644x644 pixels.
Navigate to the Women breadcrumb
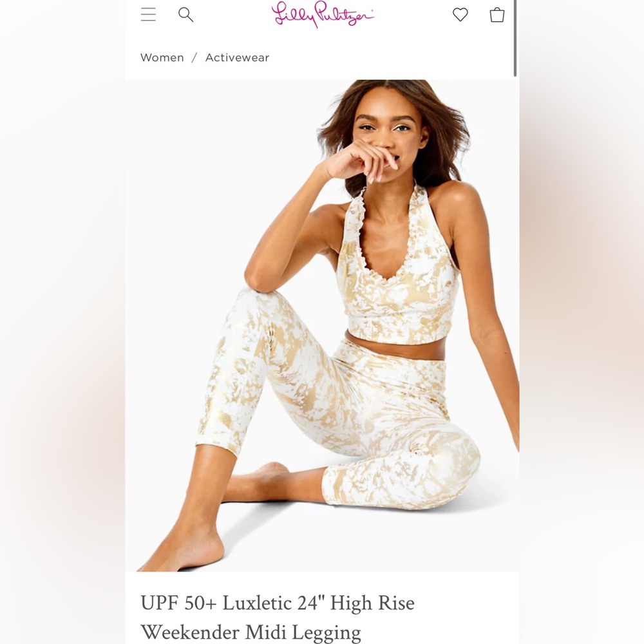pos(162,57)
